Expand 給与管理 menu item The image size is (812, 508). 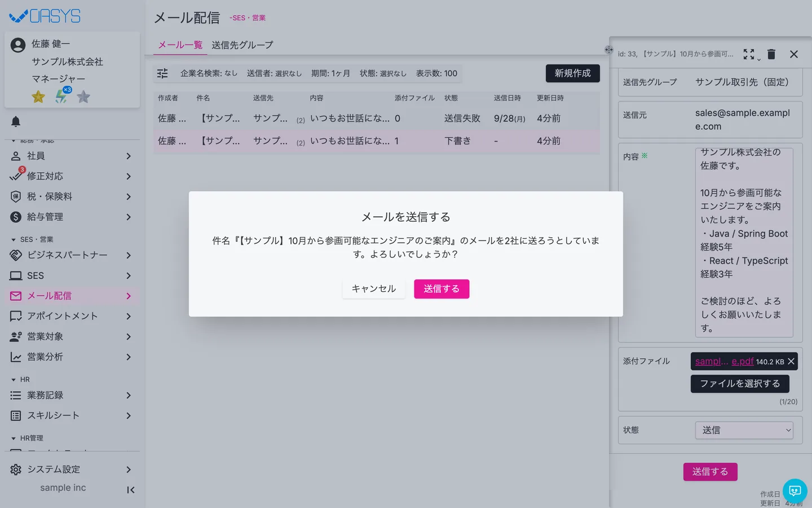(x=72, y=217)
